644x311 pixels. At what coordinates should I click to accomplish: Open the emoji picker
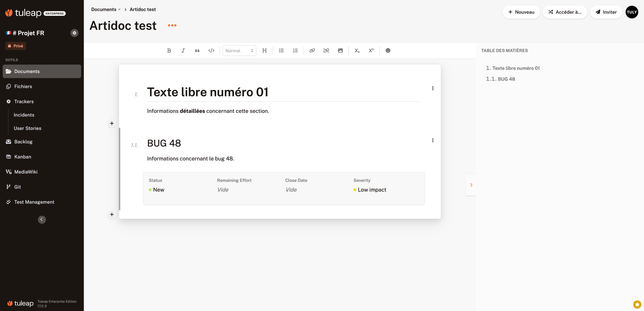388,50
